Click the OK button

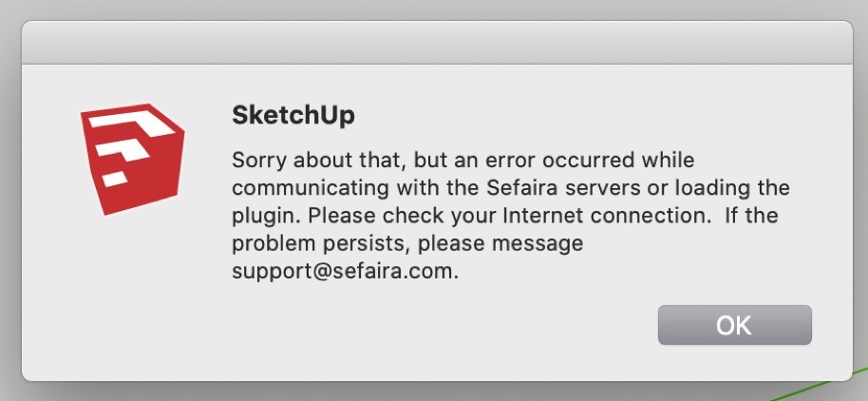tap(734, 325)
